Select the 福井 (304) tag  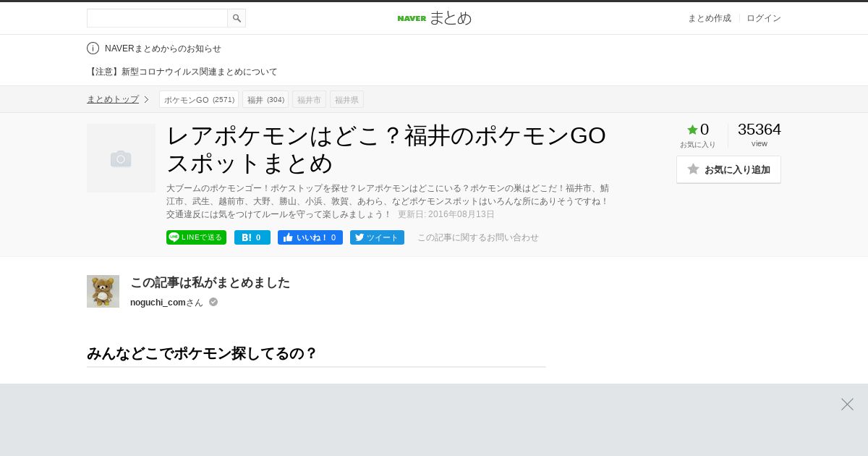265,99
